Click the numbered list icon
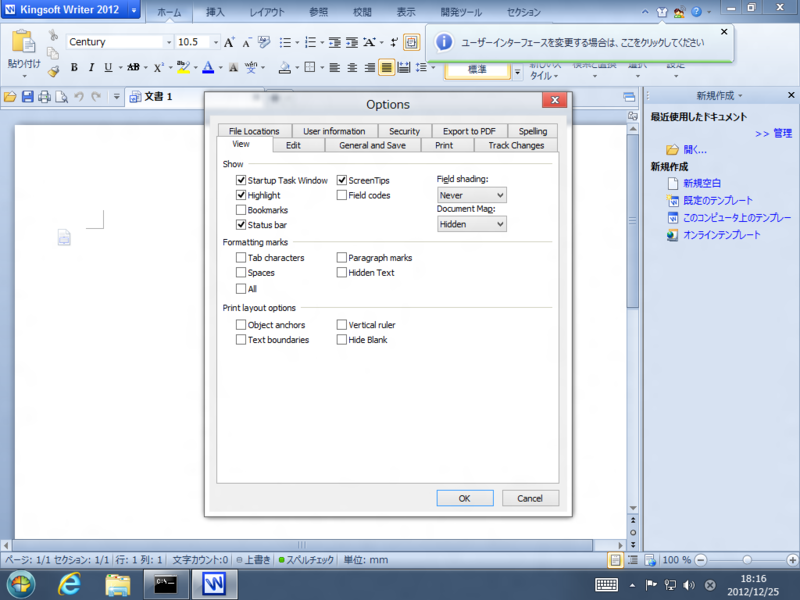Image resolution: width=800 pixels, height=600 pixels. pyautogui.click(x=310, y=42)
